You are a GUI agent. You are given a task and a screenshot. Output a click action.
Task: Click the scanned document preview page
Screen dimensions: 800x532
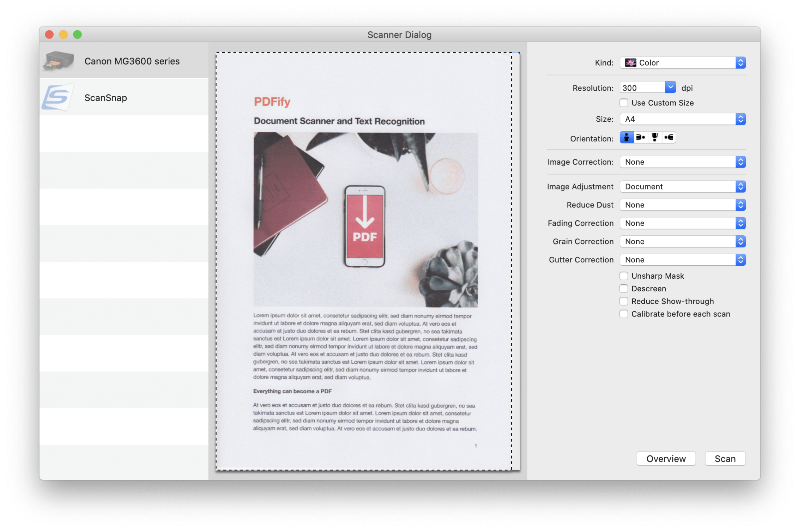[365, 261]
